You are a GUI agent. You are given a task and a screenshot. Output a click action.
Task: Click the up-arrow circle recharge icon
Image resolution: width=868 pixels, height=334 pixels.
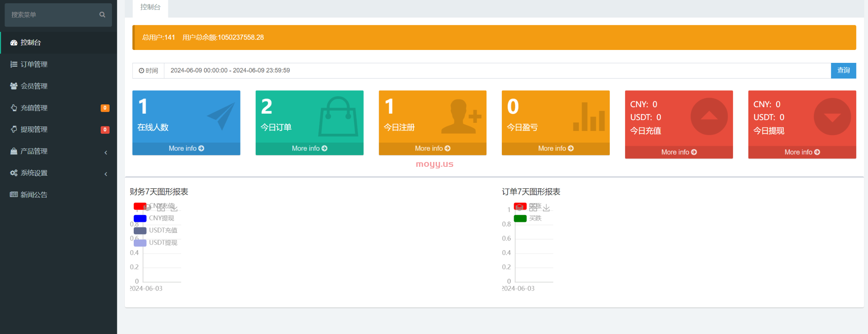708,117
